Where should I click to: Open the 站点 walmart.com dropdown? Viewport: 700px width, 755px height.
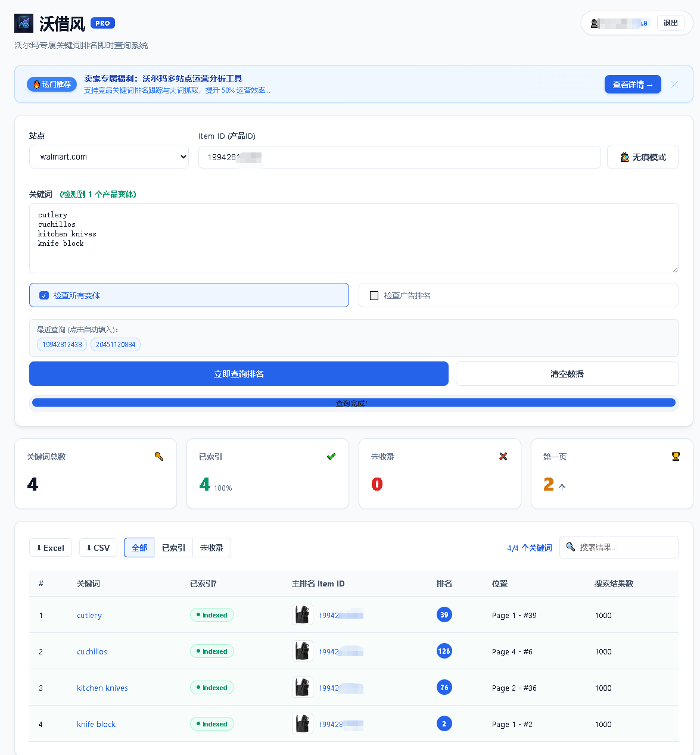[x=109, y=157]
